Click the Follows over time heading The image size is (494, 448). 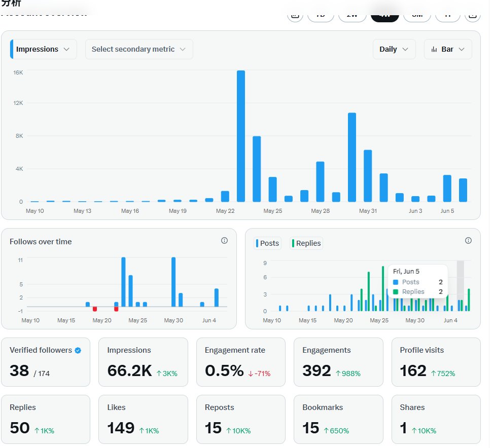41,241
